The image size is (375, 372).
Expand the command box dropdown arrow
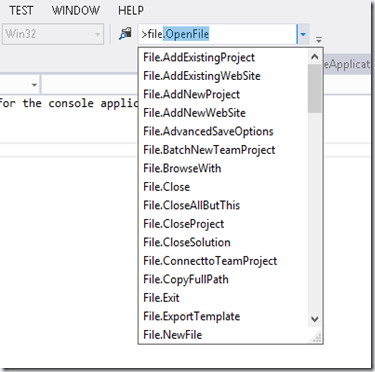coord(303,34)
